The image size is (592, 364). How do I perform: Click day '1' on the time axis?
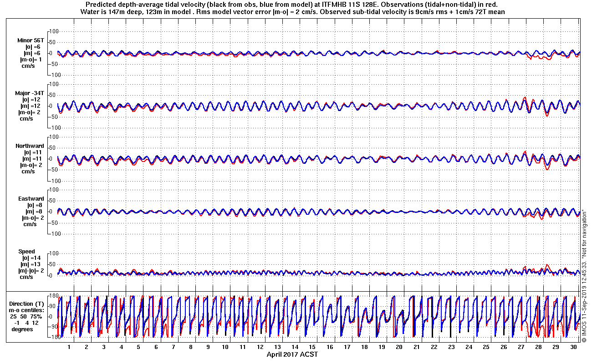point(69,347)
